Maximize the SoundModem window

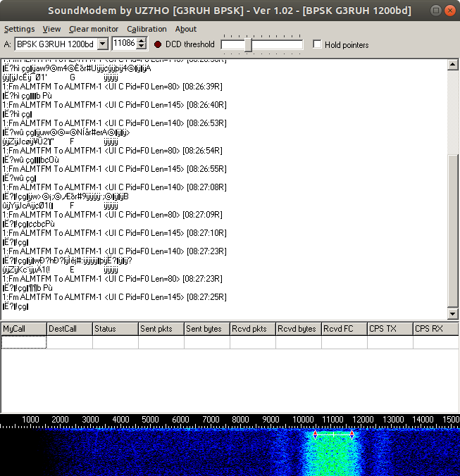(x=436, y=11)
